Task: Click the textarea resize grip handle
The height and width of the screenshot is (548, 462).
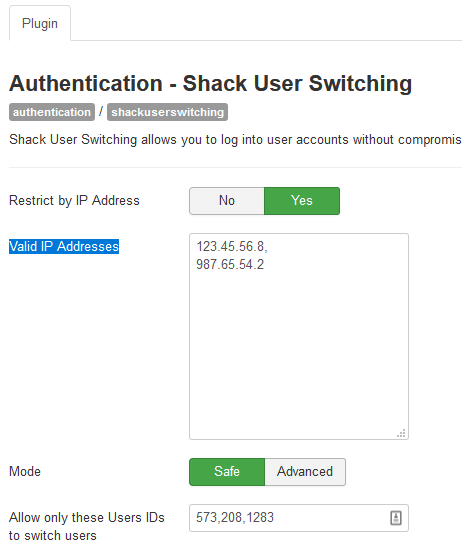Action: coord(401,433)
